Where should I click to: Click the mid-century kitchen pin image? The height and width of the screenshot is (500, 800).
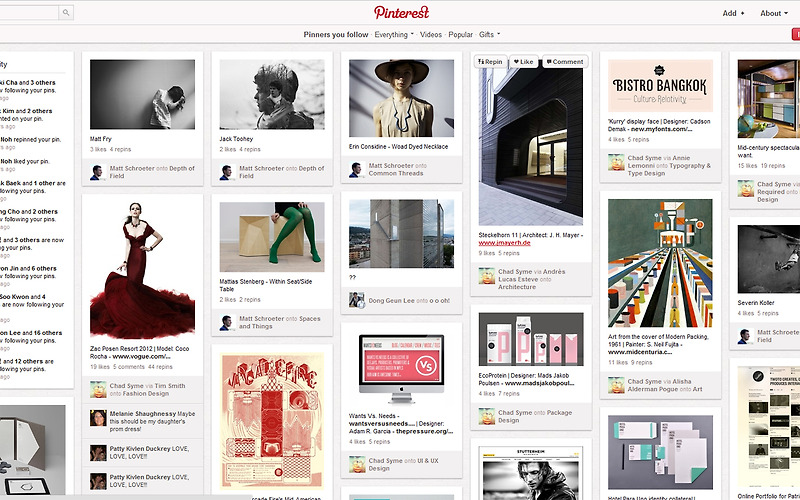coord(769,98)
